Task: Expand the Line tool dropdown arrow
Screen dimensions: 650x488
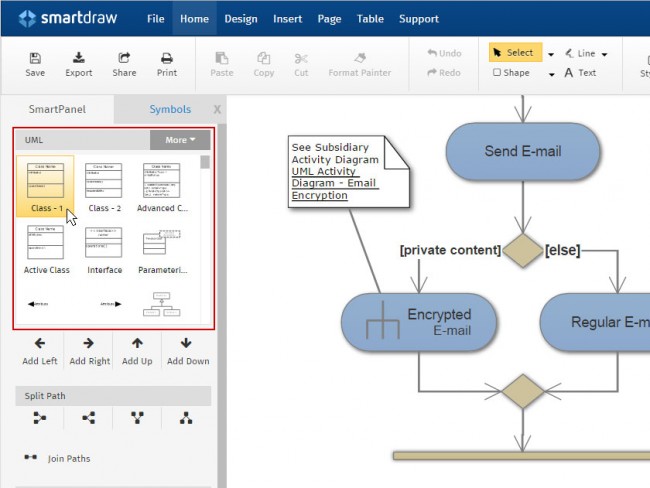Action: pos(606,54)
